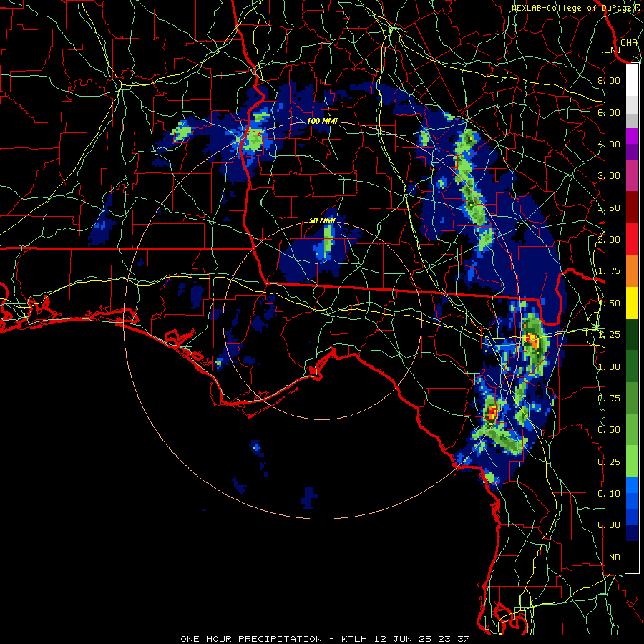Click the One Hour Precipitation KTLH caption
This screenshot has height=644, width=644.
[325, 639]
